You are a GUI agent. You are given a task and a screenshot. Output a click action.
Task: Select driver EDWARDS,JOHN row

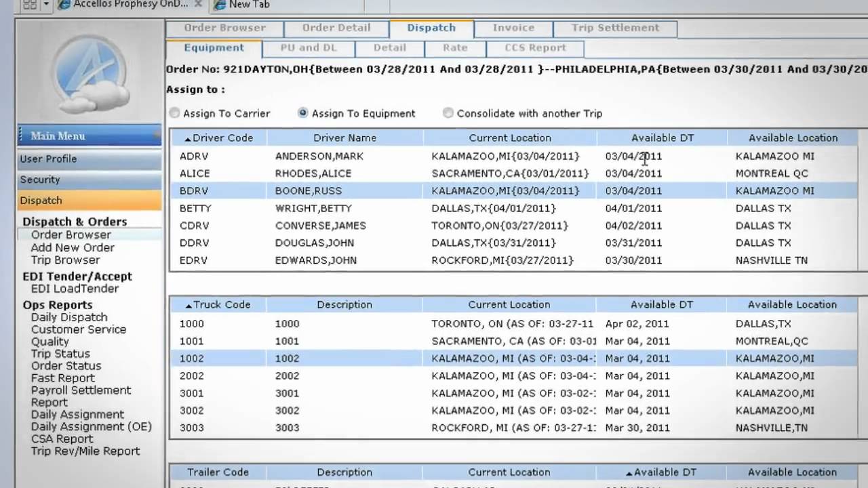514,260
